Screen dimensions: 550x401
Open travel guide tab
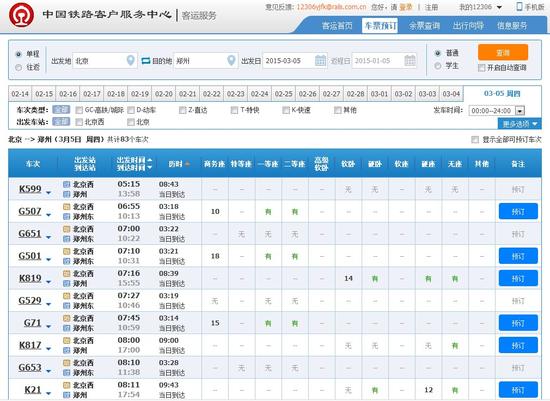(468, 26)
